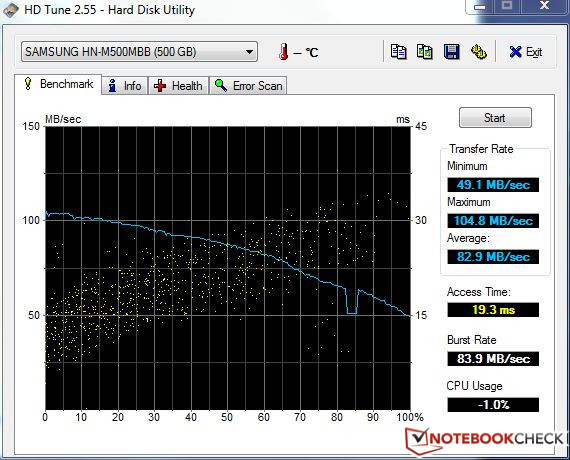Switch to the Error Scan tab
This screenshot has height=460, width=570.
click(248, 86)
